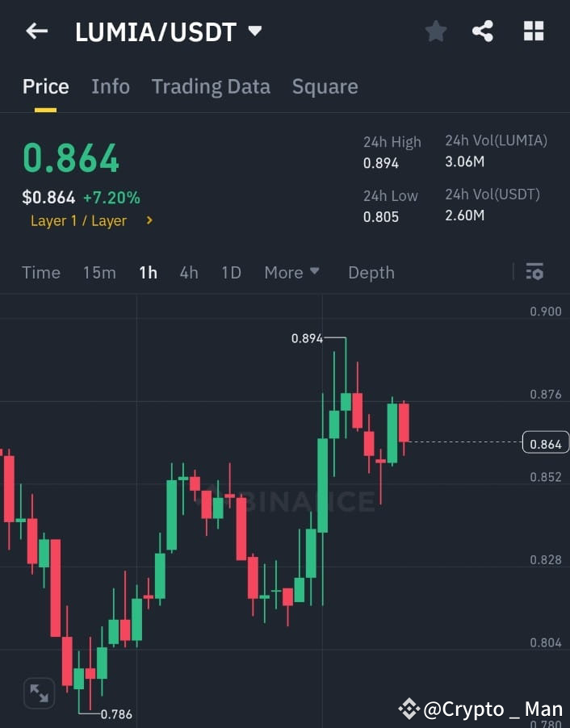Tap the back arrow icon
The image size is (570, 728).
pos(36,31)
